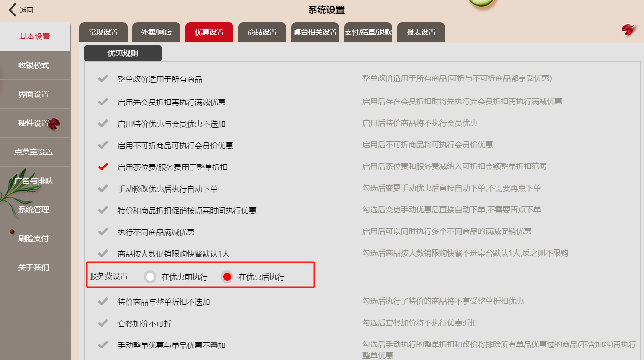This screenshot has width=644, height=360.
Task: Check 套餐加价不可折 option
Action: tap(103, 323)
